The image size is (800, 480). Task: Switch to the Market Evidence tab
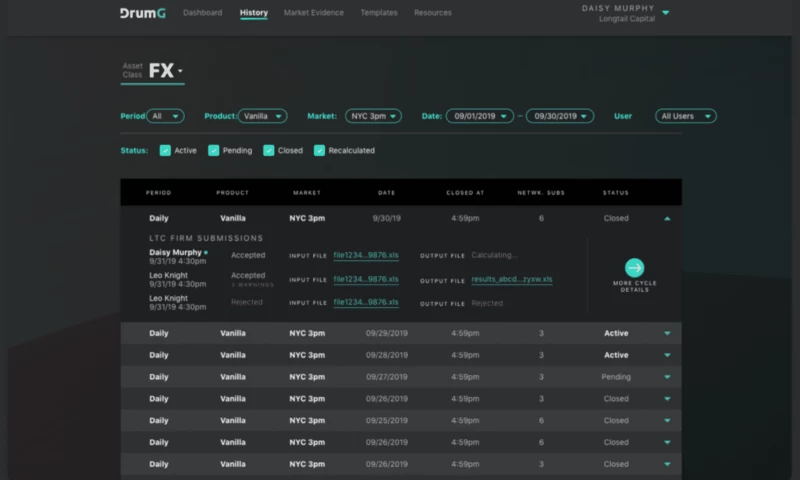click(x=313, y=13)
